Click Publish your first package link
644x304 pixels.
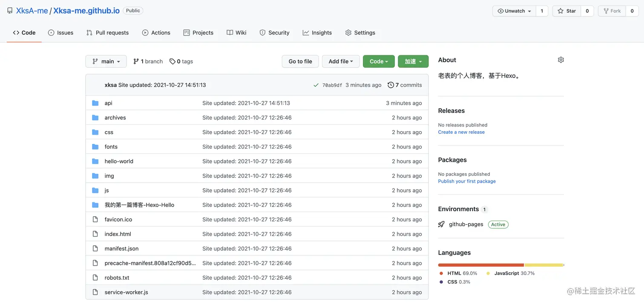(x=467, y=181)
